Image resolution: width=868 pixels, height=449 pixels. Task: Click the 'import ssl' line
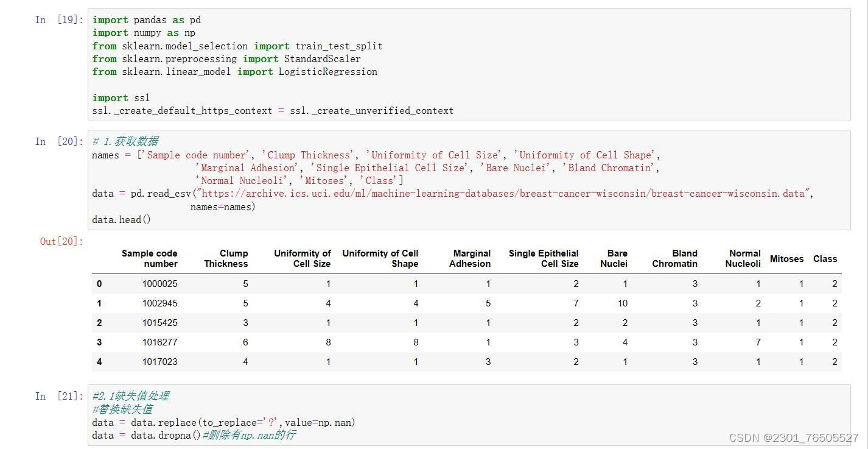121,98
